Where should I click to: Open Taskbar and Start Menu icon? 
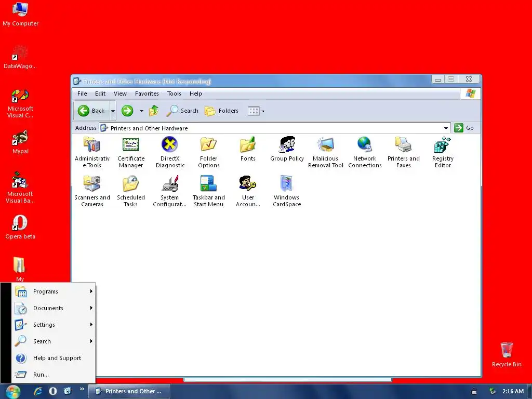tap(209, 191)
